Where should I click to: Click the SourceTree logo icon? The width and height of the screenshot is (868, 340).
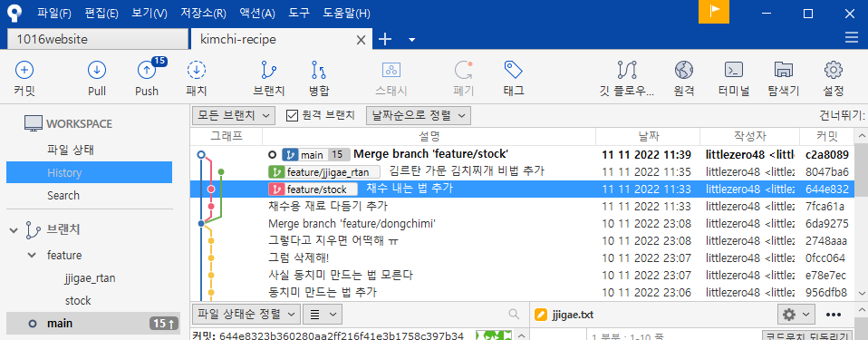(14, 13)
